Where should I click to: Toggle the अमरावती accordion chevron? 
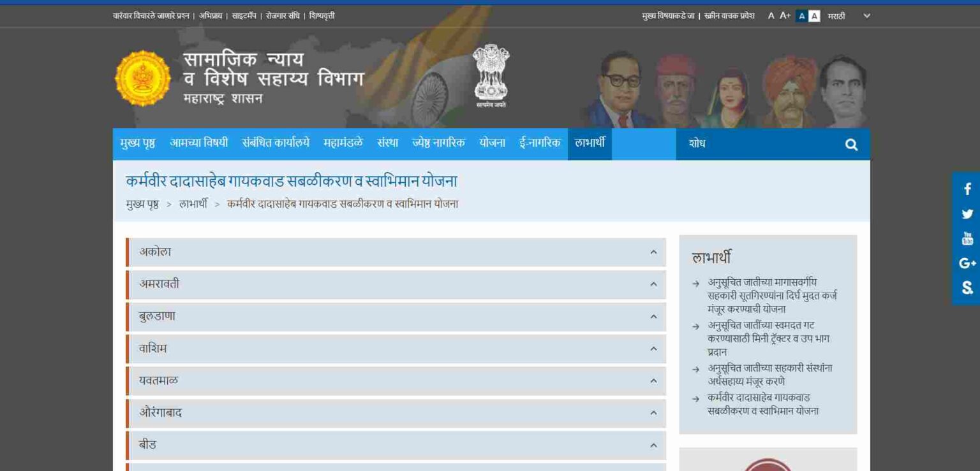(653, 284)
